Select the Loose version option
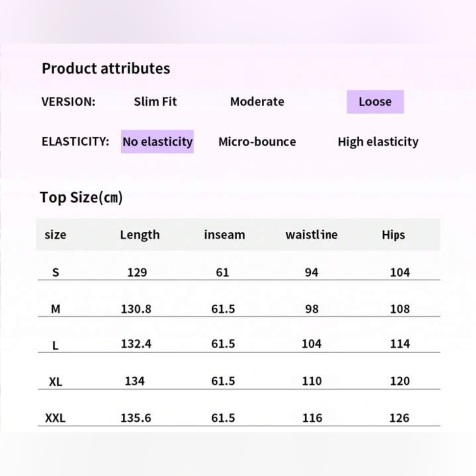The image size is (476, 476). [x=375, y=102]
